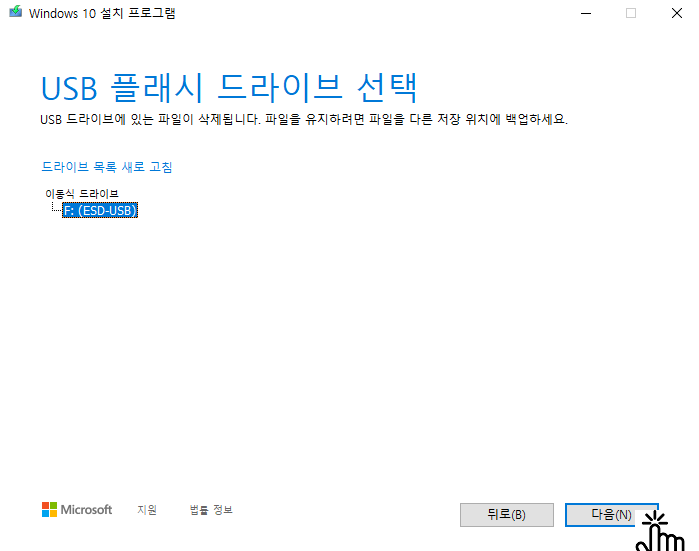
Task: Open the 법률 정보 legal link
Action: [211, 510]
